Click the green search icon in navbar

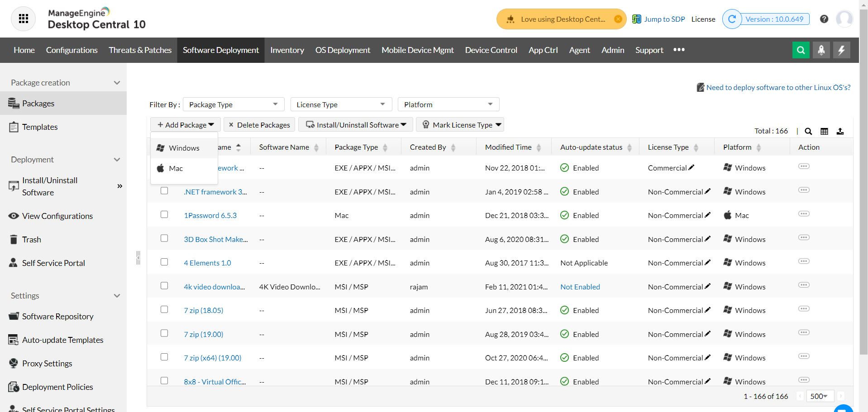point(801,50)
